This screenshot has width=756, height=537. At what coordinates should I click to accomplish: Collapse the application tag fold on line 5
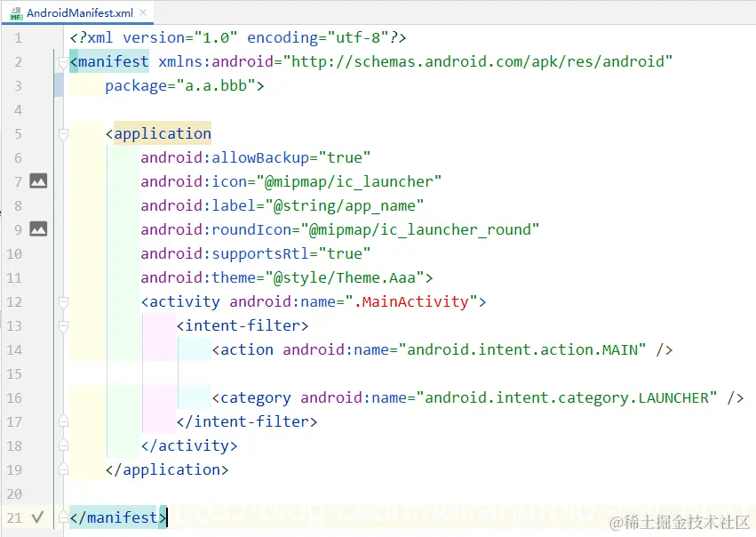tap(63, 133)
